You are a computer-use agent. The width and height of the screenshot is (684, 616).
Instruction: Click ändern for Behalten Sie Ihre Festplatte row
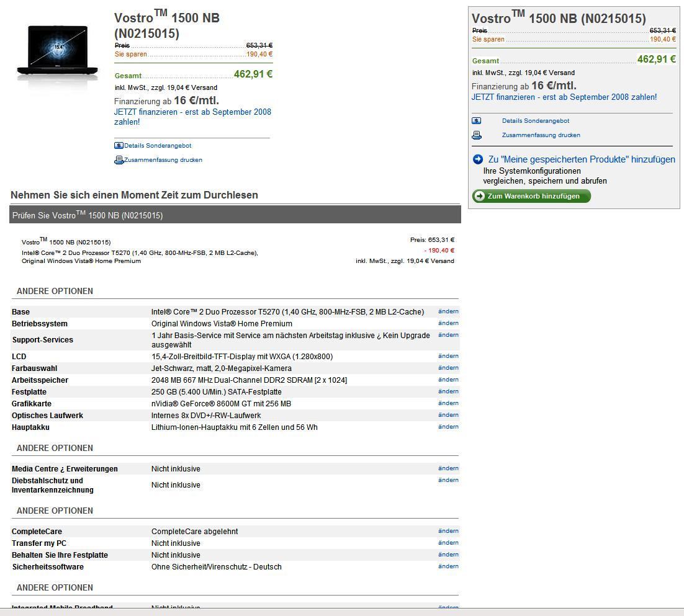coord(448,555)
